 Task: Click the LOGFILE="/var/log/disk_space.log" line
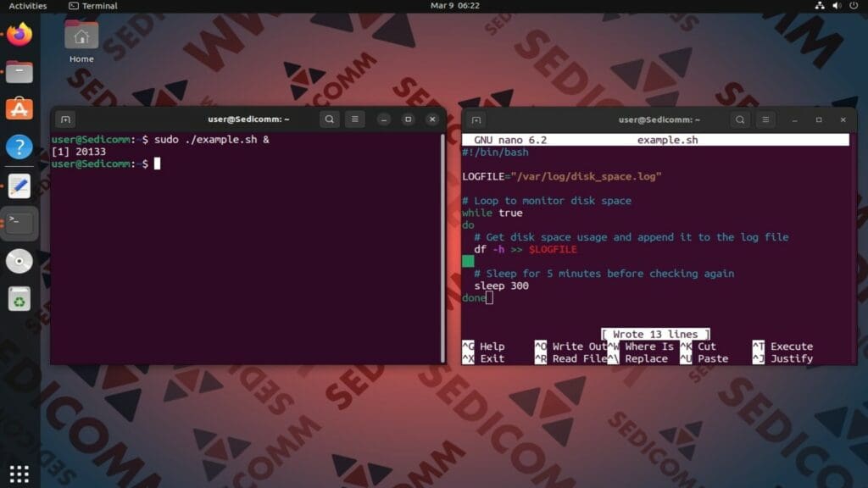point(562,176)
